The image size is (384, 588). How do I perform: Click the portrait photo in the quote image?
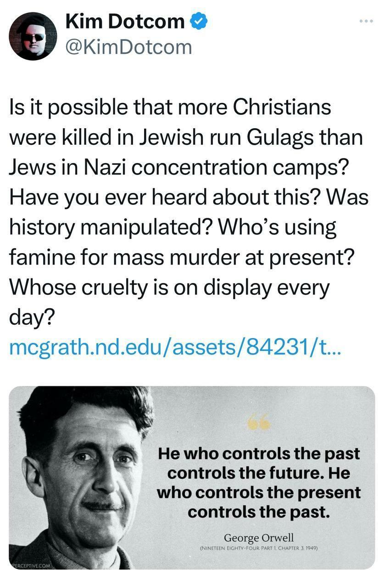[x=82, y=478]
